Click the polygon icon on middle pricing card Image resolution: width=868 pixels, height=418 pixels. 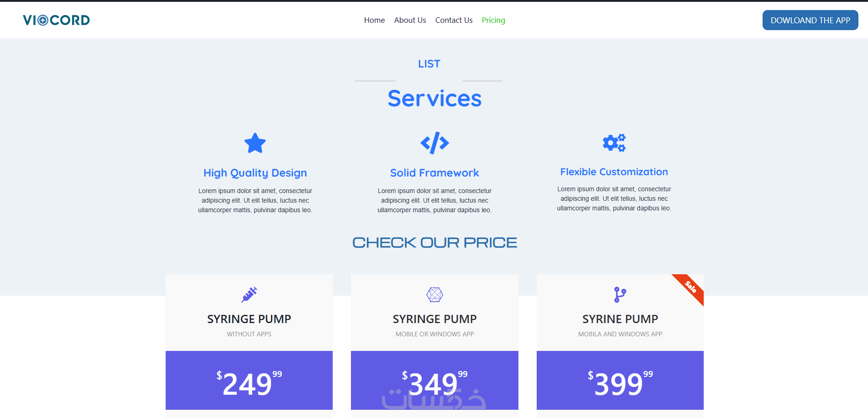[x=434, y=295]
